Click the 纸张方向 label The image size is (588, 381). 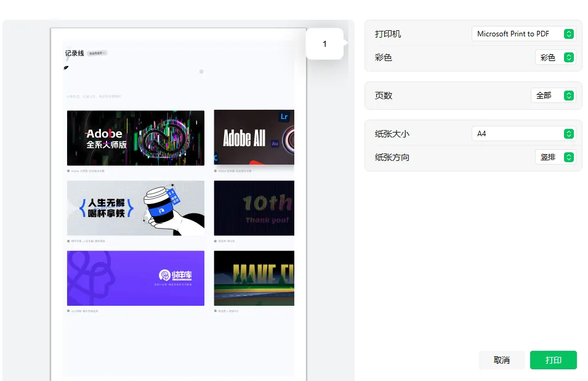click(x=392, y=157)
